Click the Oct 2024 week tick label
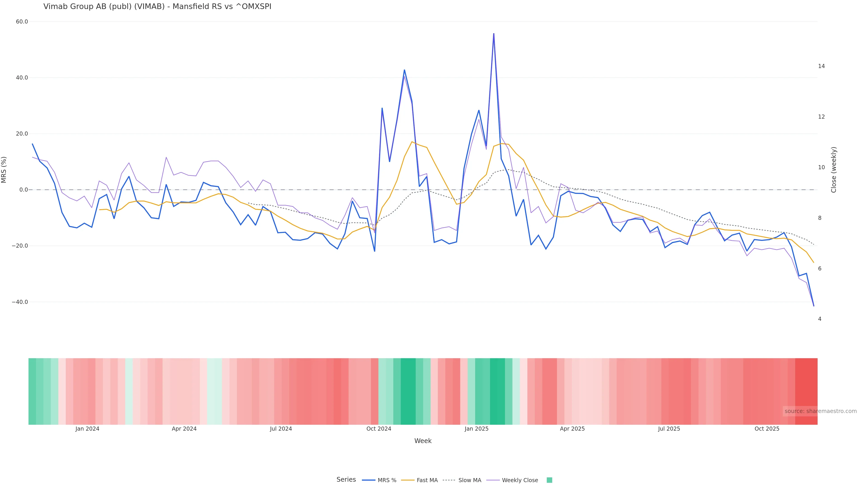The width and height of the screenshot is (868, 488). pyautogui.click(x=379, y=429)
